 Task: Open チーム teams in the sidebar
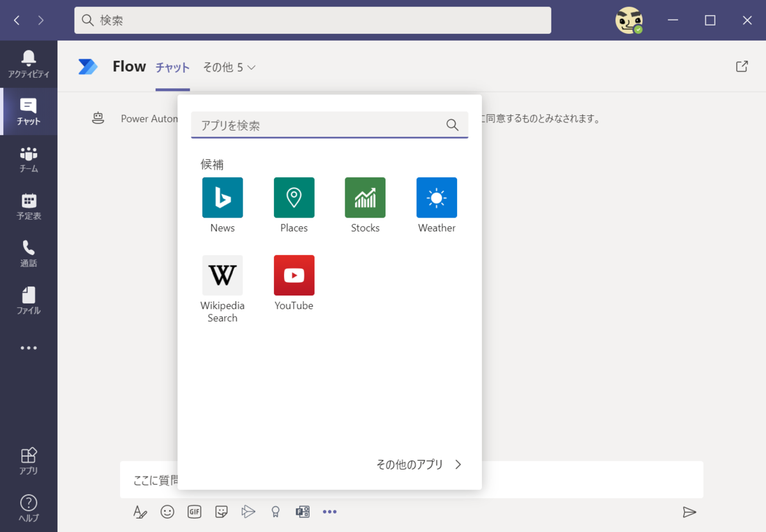[x=29, y=159]
